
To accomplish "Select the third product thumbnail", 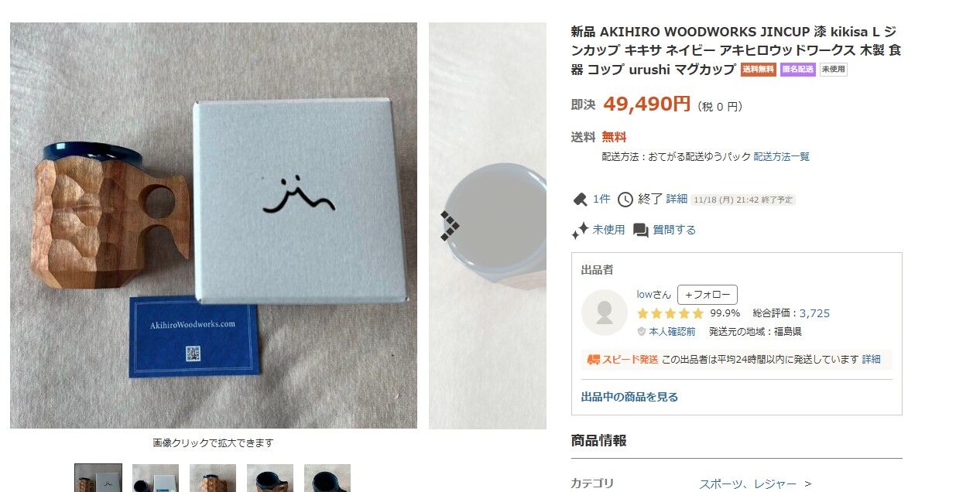I will coord(213,478).
